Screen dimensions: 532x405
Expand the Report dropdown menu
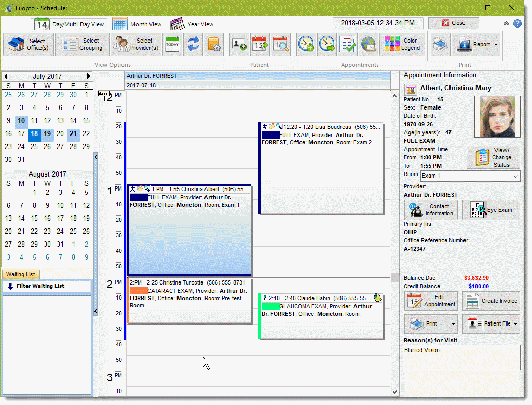coord(496,45)
